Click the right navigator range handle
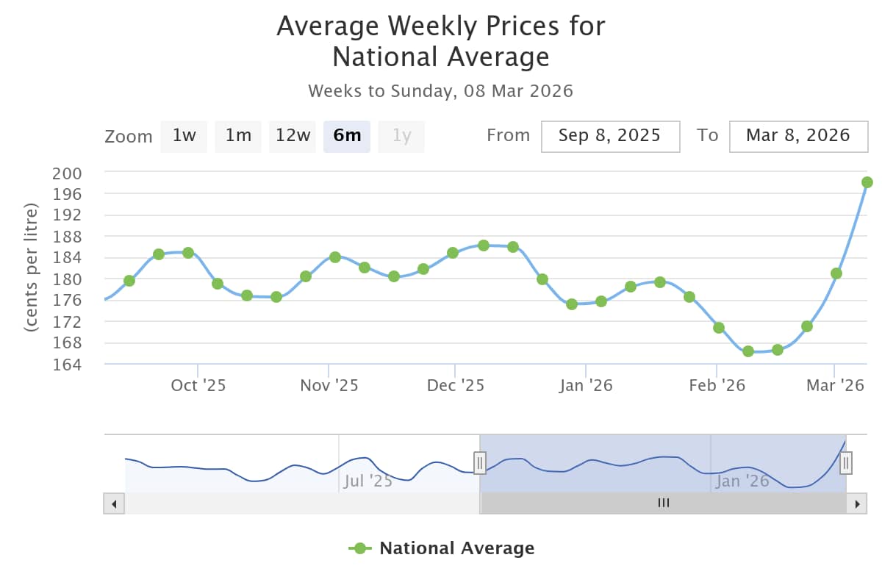Image resolution: width=882 pixels, height=588 pixels. coord(846,463)
